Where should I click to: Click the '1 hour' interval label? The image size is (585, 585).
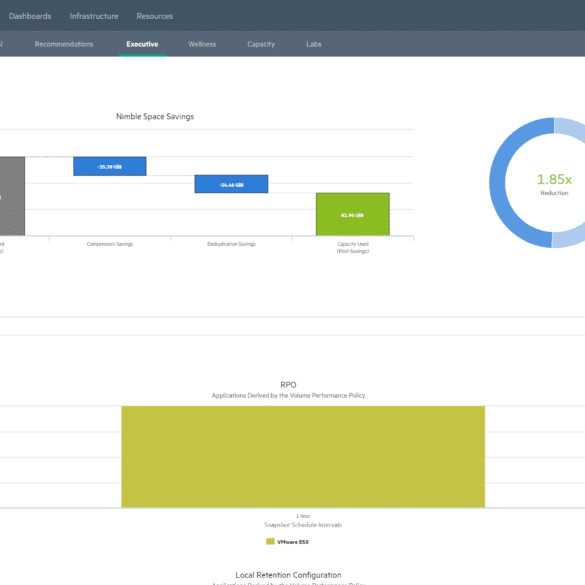pos(303,516)
